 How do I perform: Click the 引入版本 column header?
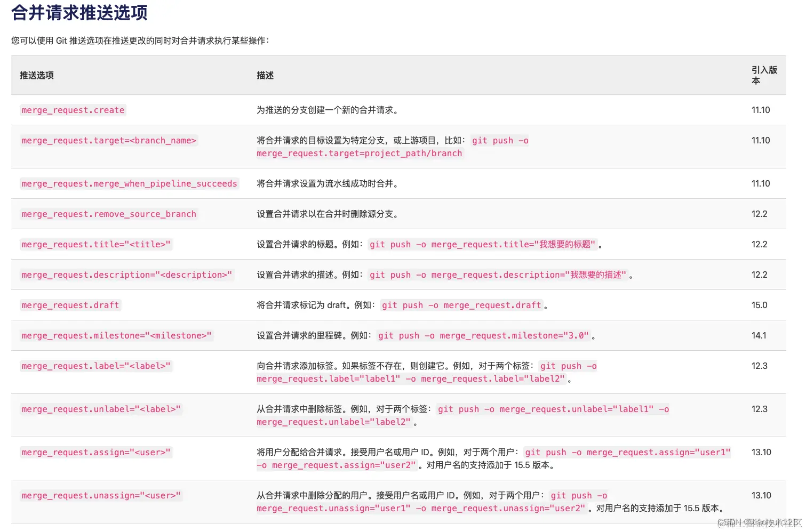pos(764,75)
